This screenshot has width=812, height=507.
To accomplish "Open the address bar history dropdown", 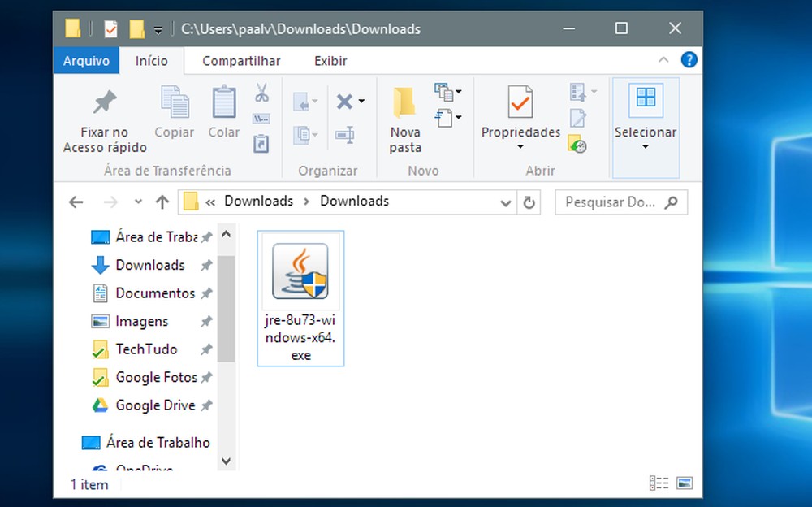I will click(x=505, y=201).
